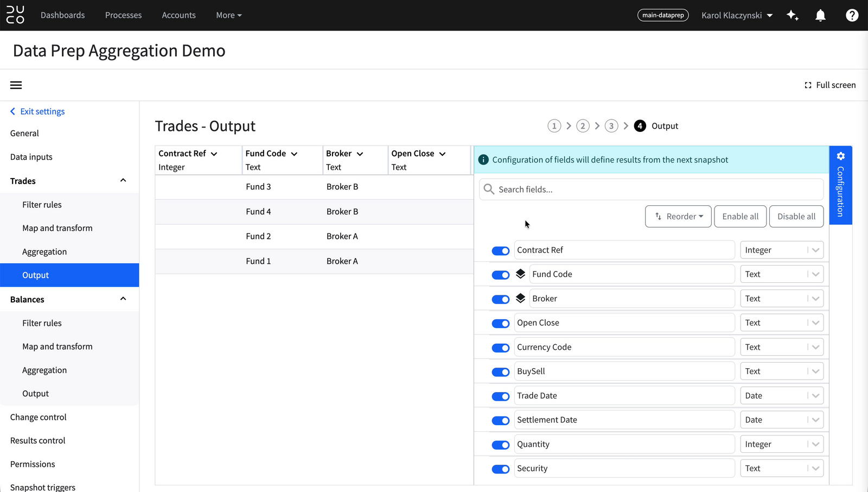Toggle off the Open Close field
The image size is (868, 492).
pos(501,324)
